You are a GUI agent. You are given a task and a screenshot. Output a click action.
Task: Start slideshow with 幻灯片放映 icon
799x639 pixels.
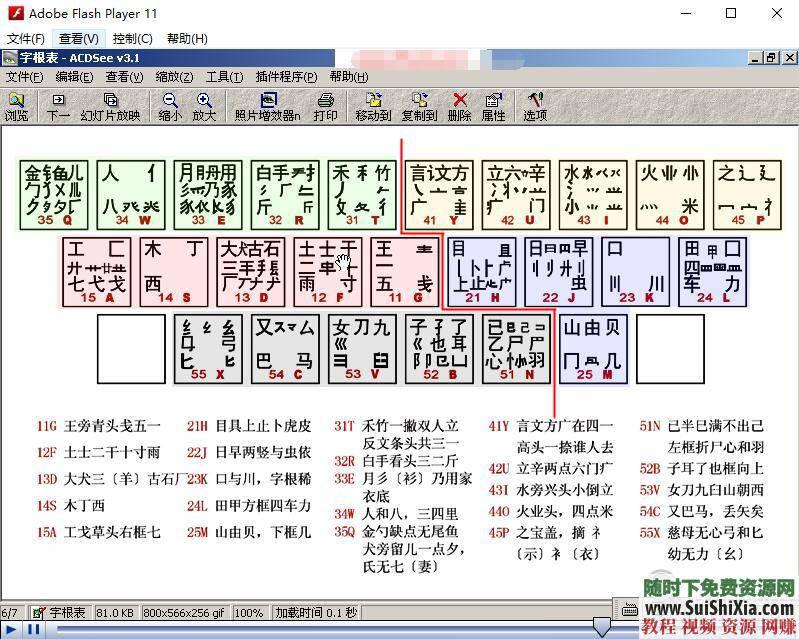point(110,106)
